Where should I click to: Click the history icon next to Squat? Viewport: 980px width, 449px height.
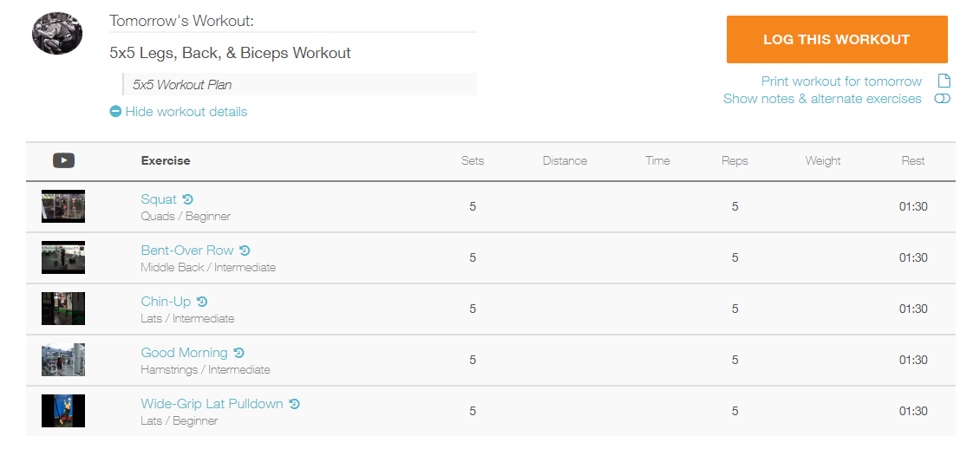(x=188, y=199)
